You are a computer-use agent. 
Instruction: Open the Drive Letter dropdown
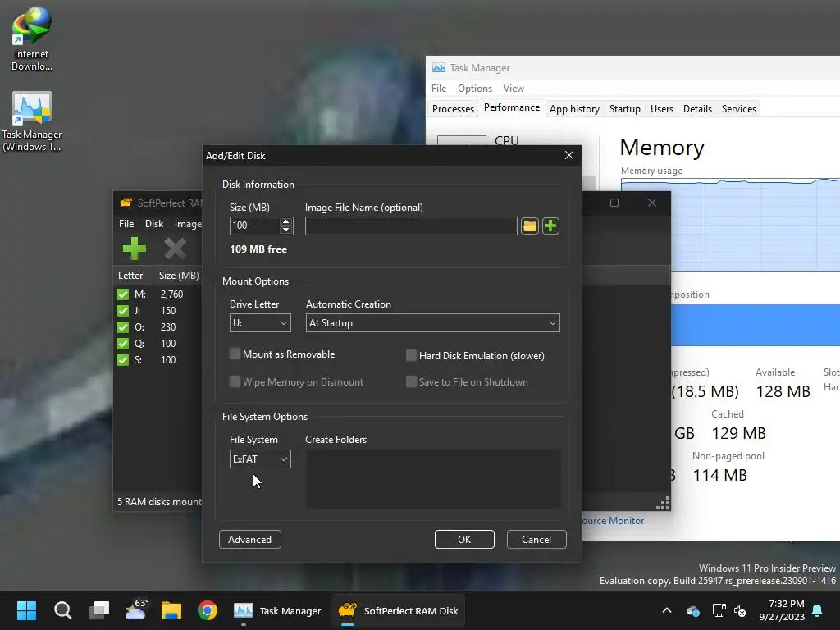point(260,323)
